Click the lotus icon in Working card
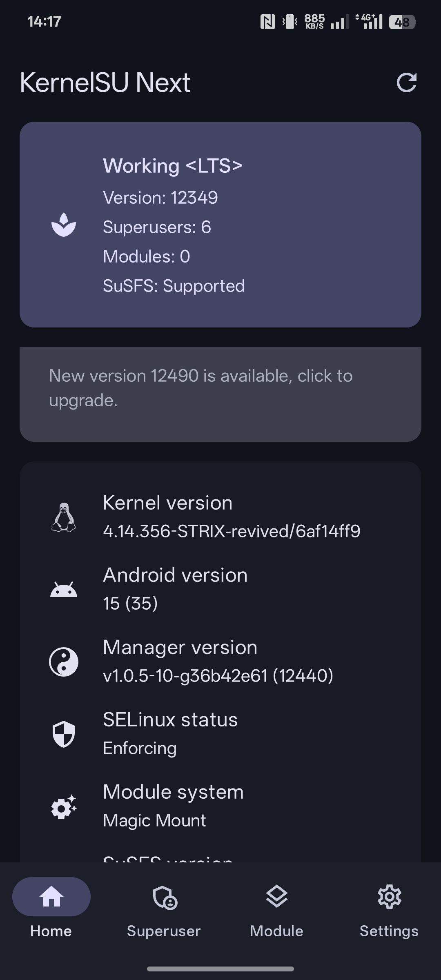The width and height of the screenshot is (441, 980). tap(64, 225)
